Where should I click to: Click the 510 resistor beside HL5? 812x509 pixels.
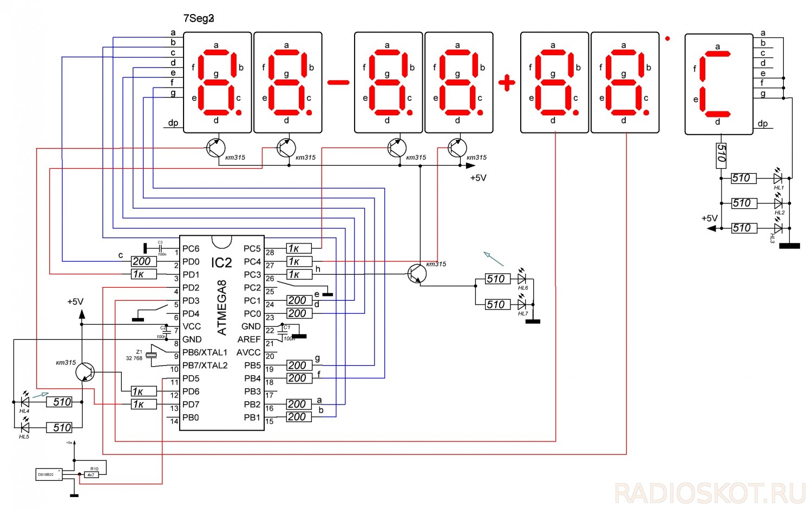coord(60,427)
